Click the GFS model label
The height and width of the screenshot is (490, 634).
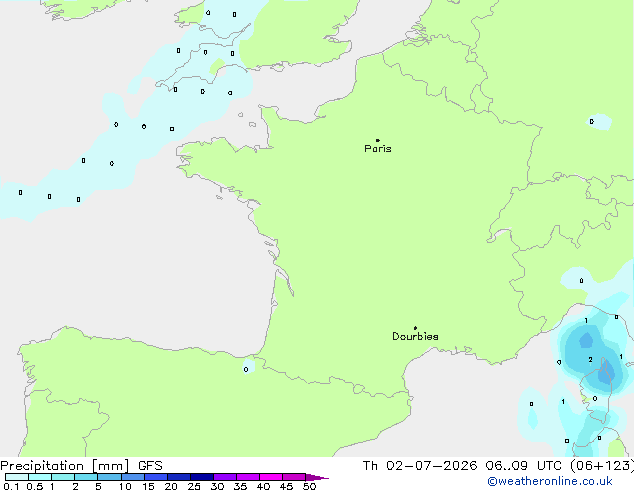(x=150, y=466)
